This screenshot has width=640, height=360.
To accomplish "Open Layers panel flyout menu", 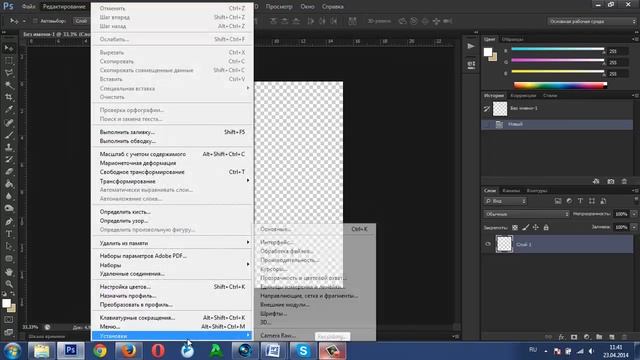I will [636, 191].
